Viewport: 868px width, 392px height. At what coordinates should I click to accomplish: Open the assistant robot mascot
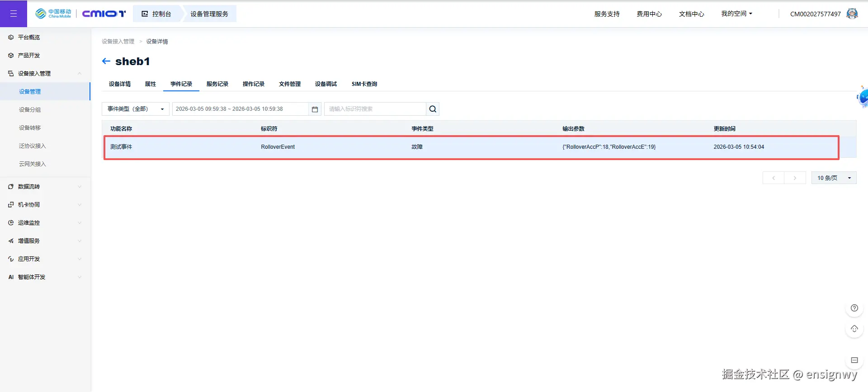863,97
